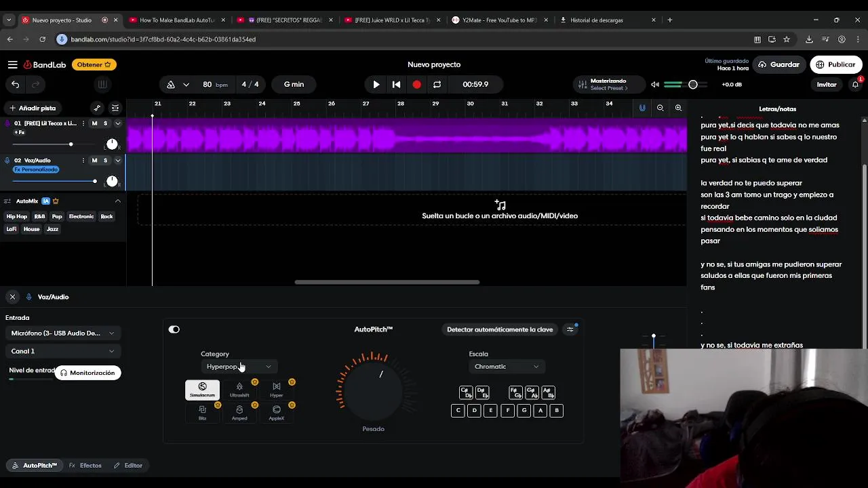The image size is (868, 488).
Task: Click Añadir pista button
Action: click(x=33, y=108)
